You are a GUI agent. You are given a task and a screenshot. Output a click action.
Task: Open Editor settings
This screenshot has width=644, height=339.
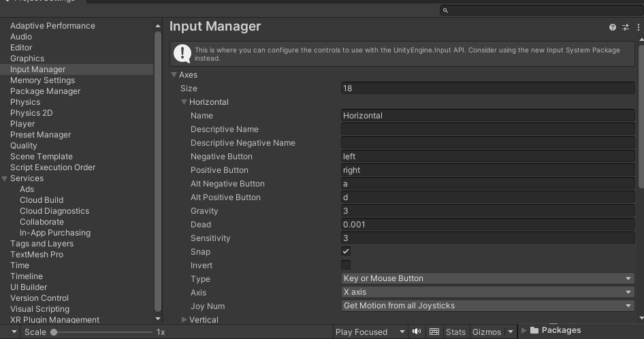coord(21,47)
